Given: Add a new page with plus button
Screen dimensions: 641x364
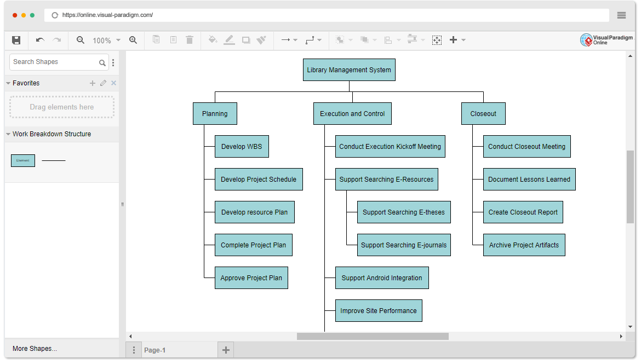Looking at the screenshot, I should pos(226,350).
